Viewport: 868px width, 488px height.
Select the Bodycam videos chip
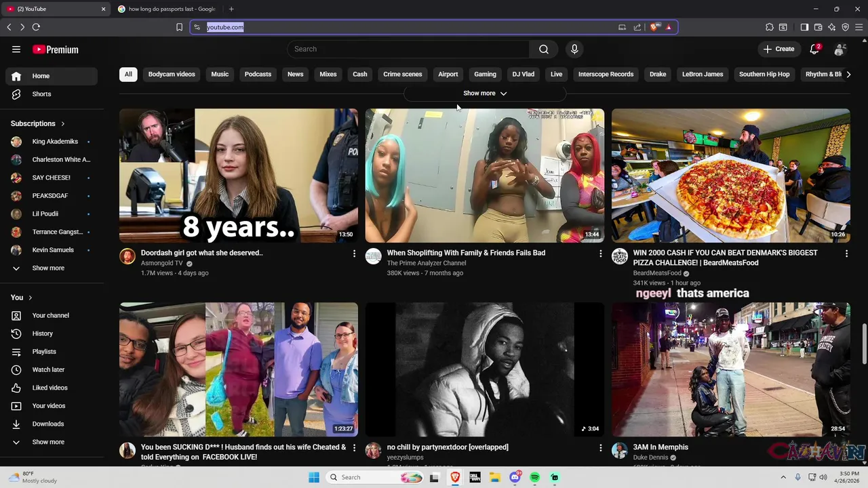tap(172, 75)
